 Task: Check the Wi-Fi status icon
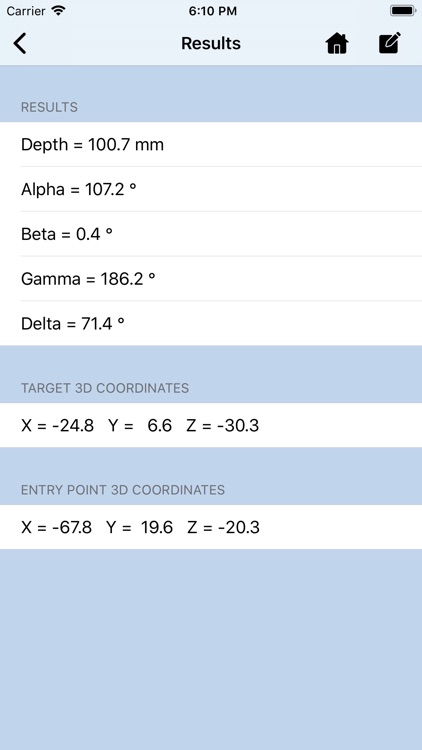(x=58, y=11)
